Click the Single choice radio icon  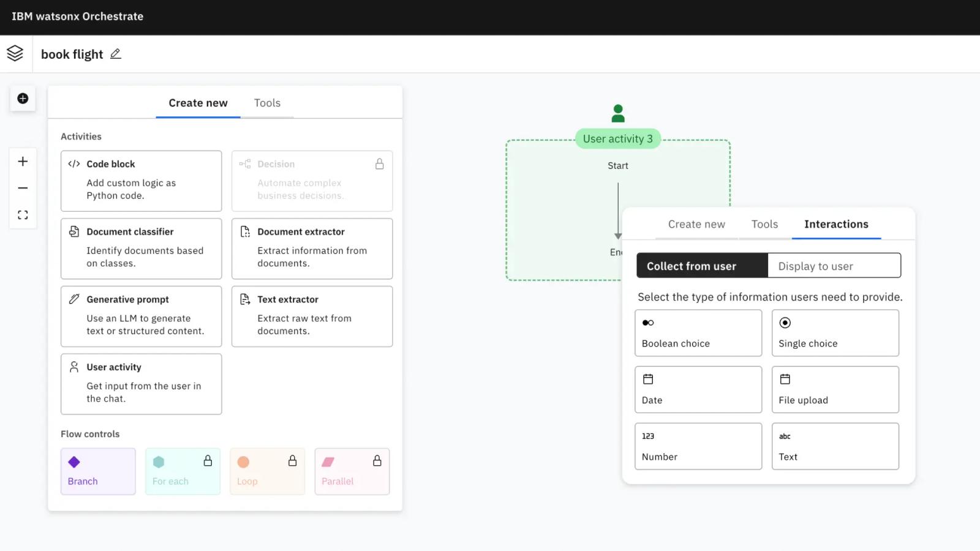pyautogui.click(x=785, y=323)
